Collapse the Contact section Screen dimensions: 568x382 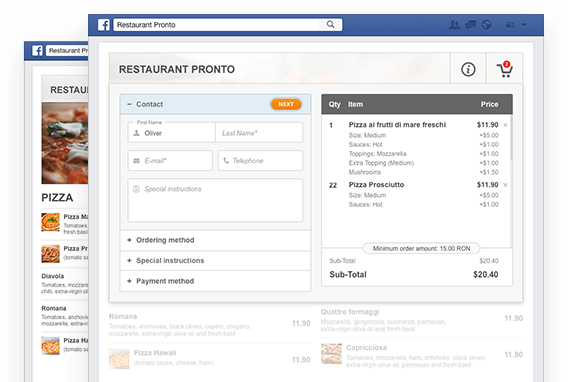pos(129,104)
